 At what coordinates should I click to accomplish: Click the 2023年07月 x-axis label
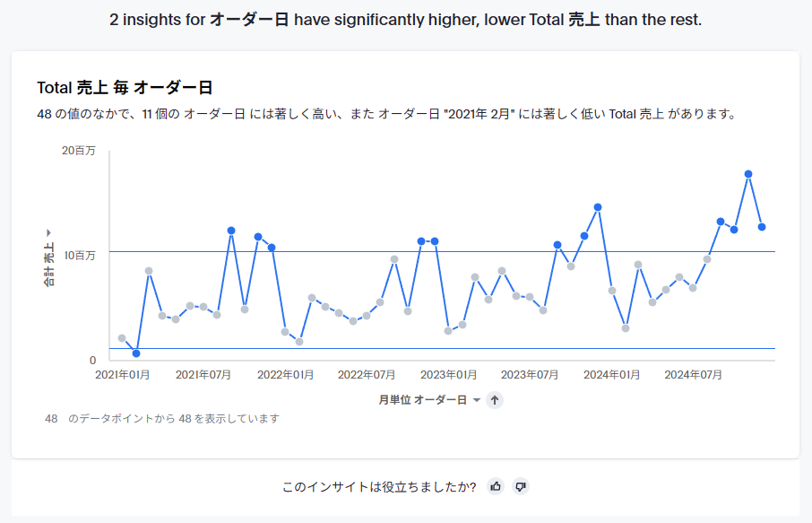(531, 375)
